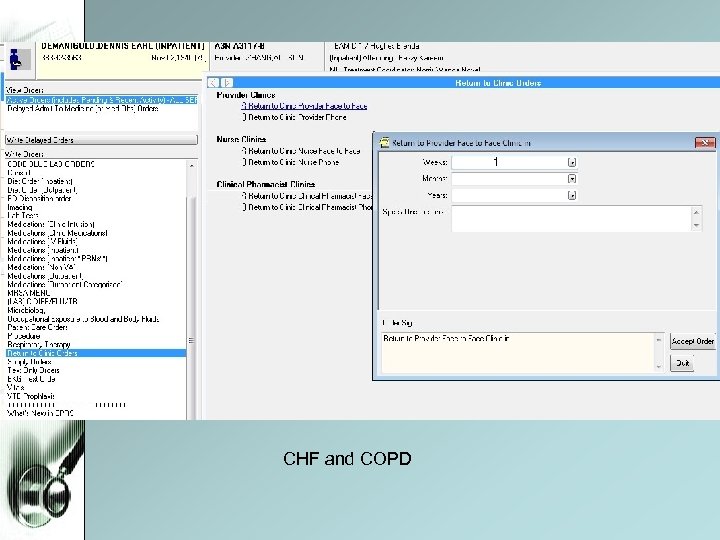720x540 pixels.
Task: Click the Special Instructions box scroll down arrow
Action: point(697,225)
